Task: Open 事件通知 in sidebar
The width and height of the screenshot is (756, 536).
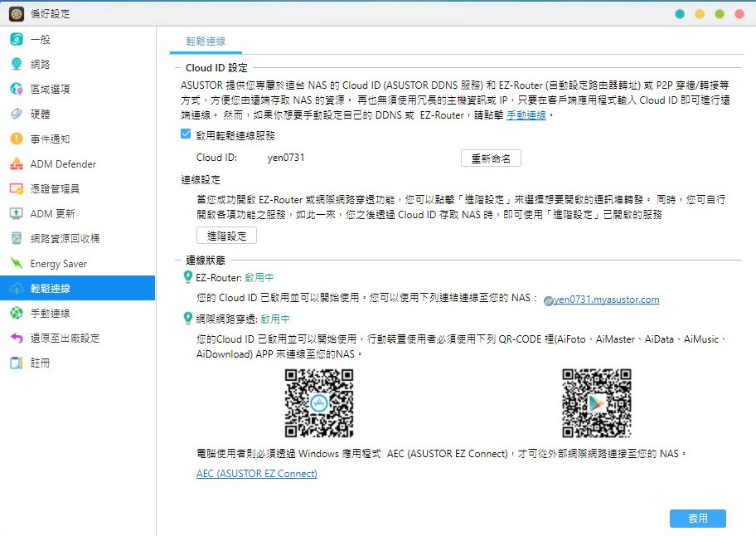Action: pos(50,139)
